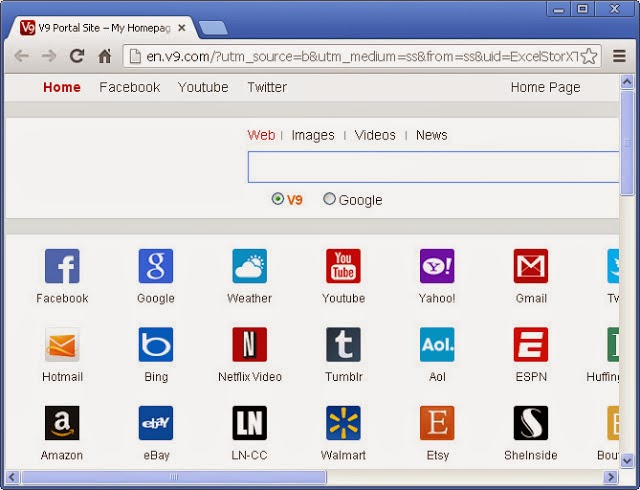The height and width of the screenshot is (490, 640).
Task: Click the Tumblr tile icon
Action: (343, 345)
